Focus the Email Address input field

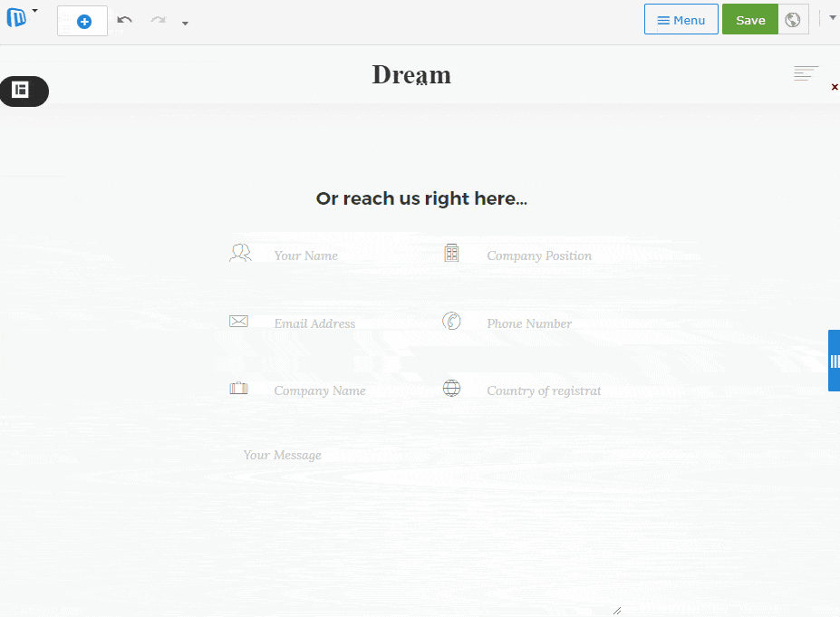(x=343, y=323)
